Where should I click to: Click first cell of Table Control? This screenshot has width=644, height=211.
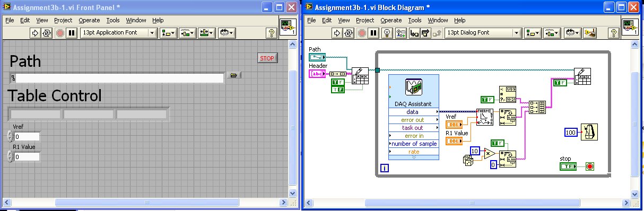(x=36, y=114)
